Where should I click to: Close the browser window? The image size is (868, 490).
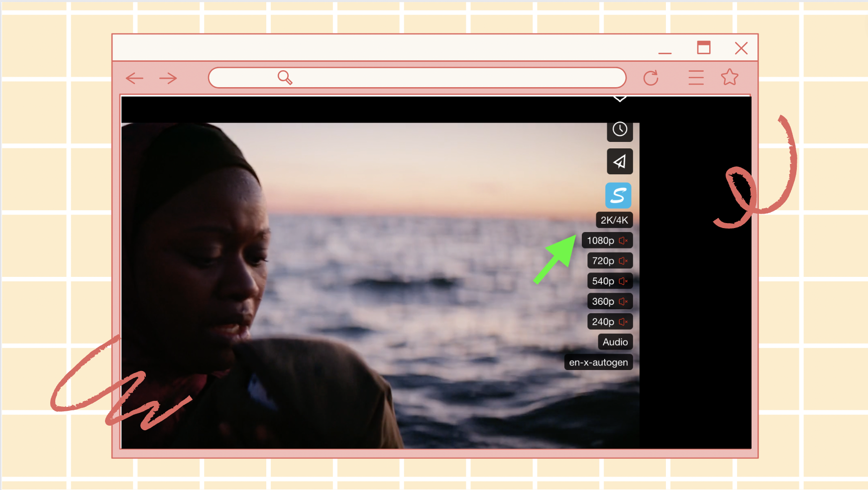click(x=741, y=48)
